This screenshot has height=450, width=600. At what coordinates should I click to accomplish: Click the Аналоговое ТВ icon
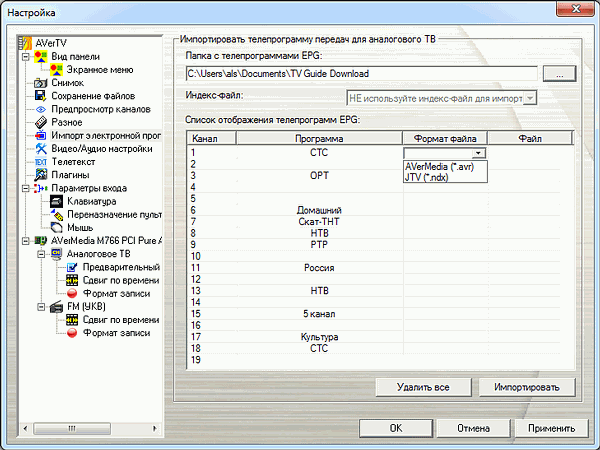[x=56, y=254]
